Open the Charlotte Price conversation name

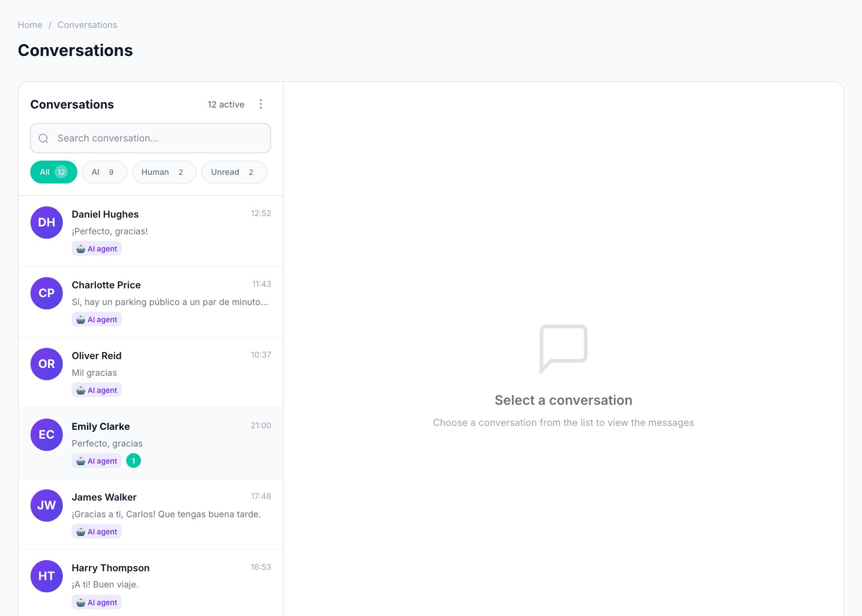click(x=106, y=285)
